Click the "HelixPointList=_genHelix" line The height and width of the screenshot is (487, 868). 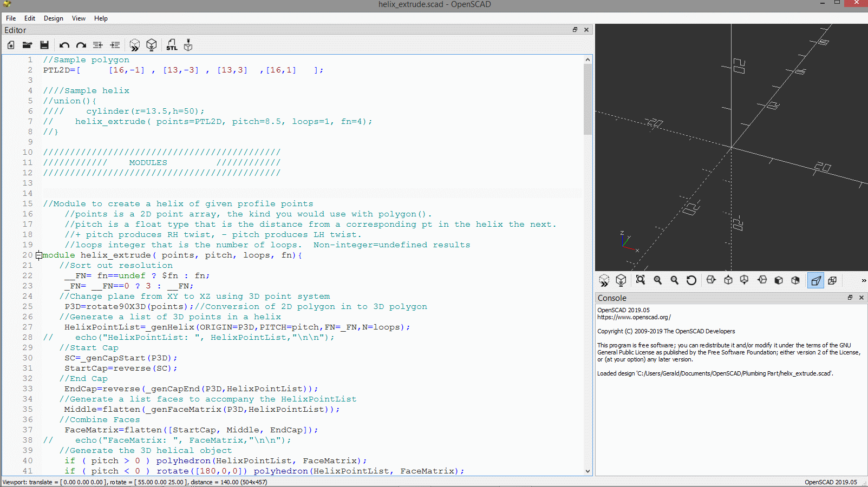coord(237,327)
